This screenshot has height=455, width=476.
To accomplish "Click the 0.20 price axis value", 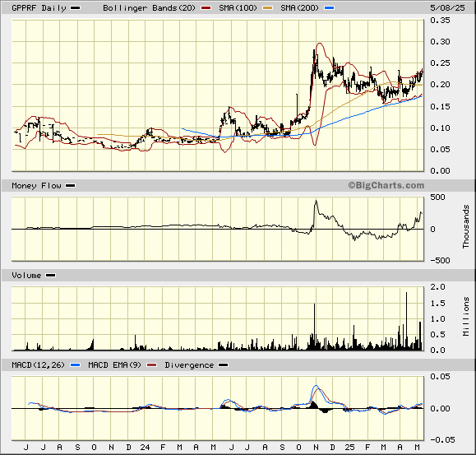I will click(440, 85).
